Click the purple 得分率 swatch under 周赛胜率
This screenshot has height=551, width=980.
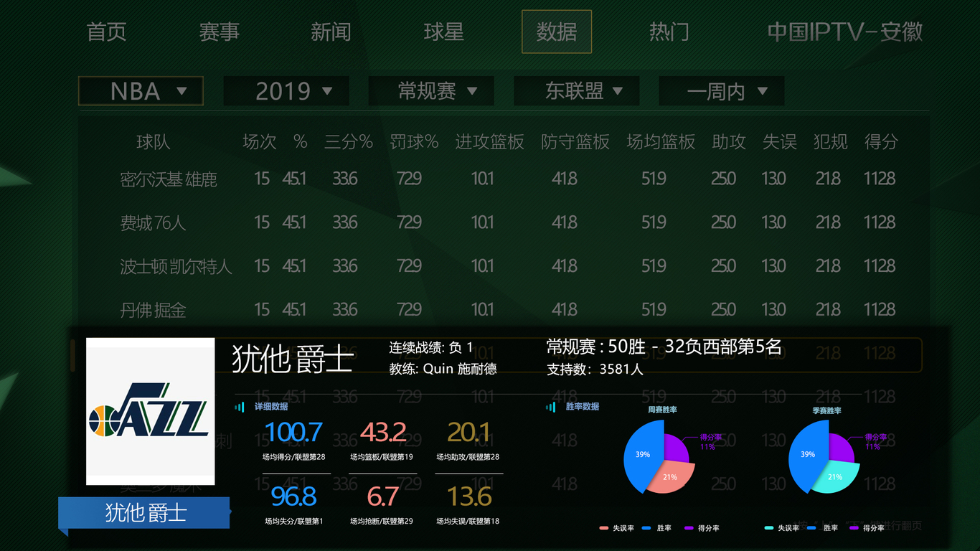click(x=688, y=528)
